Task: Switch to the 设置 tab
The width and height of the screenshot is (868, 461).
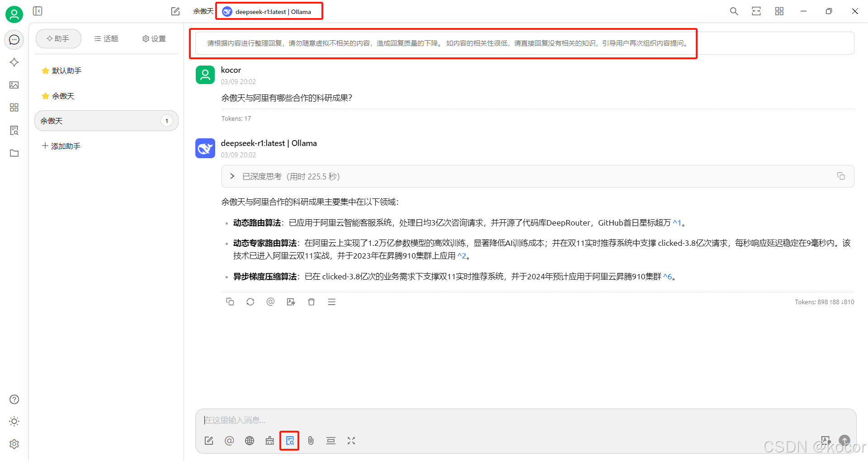Action: (x=154, y=39)
